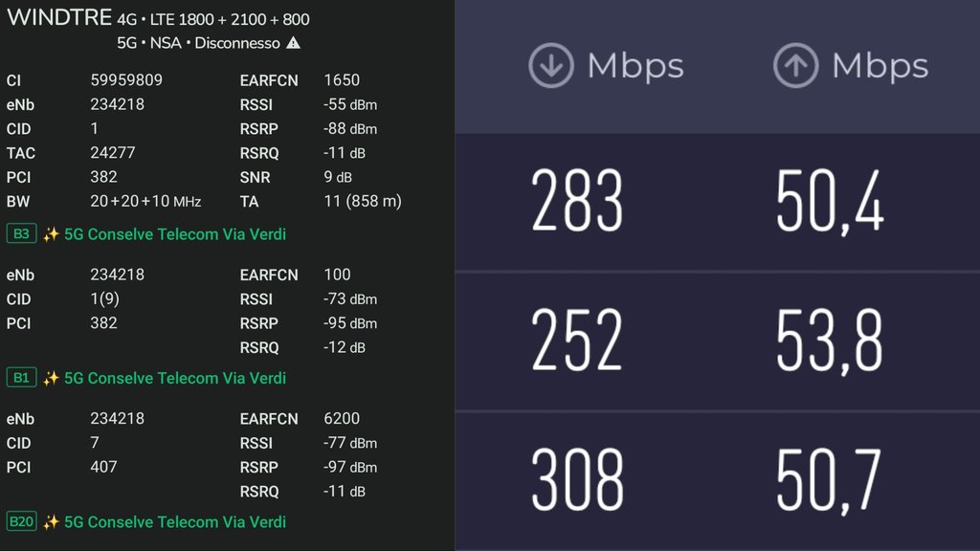Open the B3 '5G Conselve Telecom Via Verdi' site
Screen dimensions: 980x551
point(174,233)
